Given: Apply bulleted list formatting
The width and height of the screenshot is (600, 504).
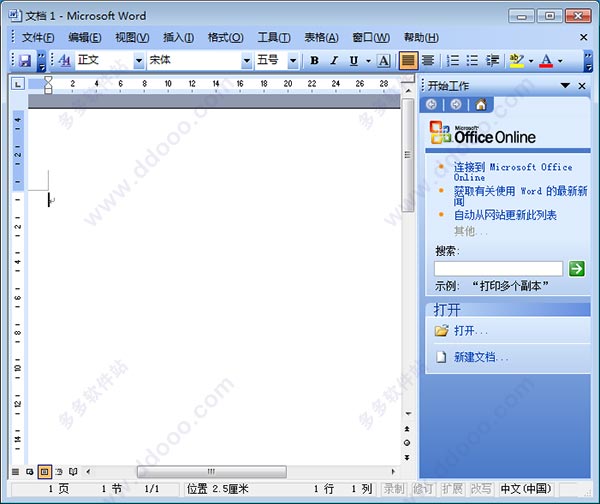Looking at the screenshot, I should pos(472,60).
